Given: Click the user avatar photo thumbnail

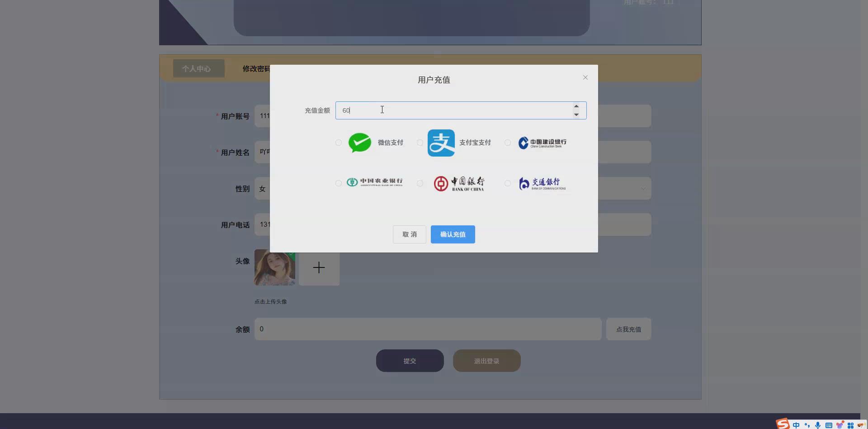Looking at the screenshot, I should tap(275, 267).
